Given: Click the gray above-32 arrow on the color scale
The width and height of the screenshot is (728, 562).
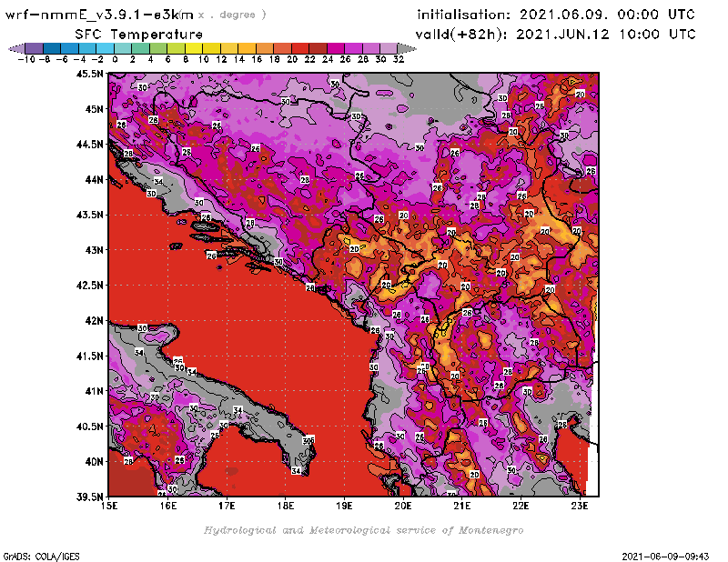Looking at the screenshot, I should pyautogui.click(x=407, y=48).
